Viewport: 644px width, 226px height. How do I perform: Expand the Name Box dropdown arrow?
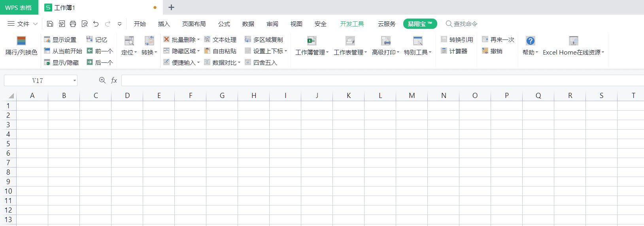(x=74, y=81)
